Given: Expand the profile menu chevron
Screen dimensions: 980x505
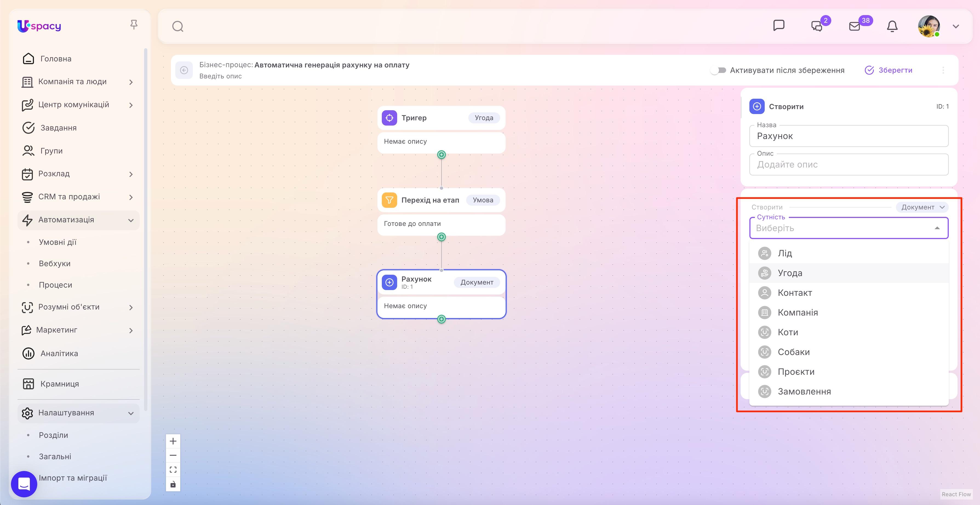Looking at the screenshot, I should click(x=956, y=26).
